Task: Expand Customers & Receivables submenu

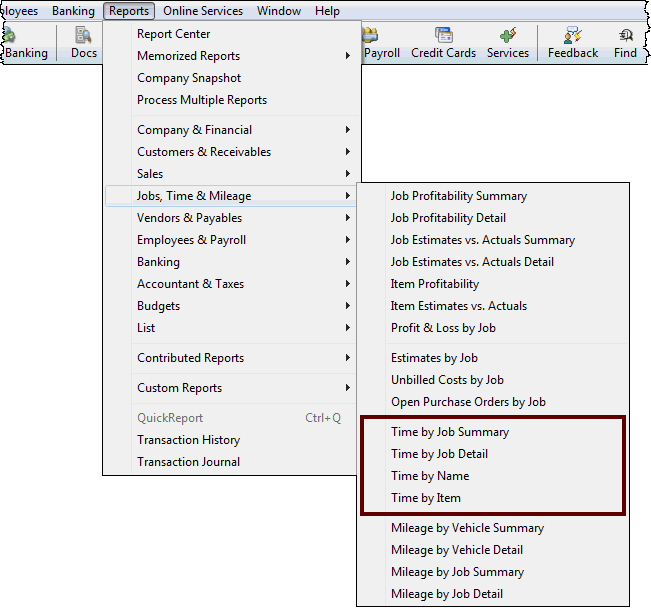Action: tap(231, 152)
